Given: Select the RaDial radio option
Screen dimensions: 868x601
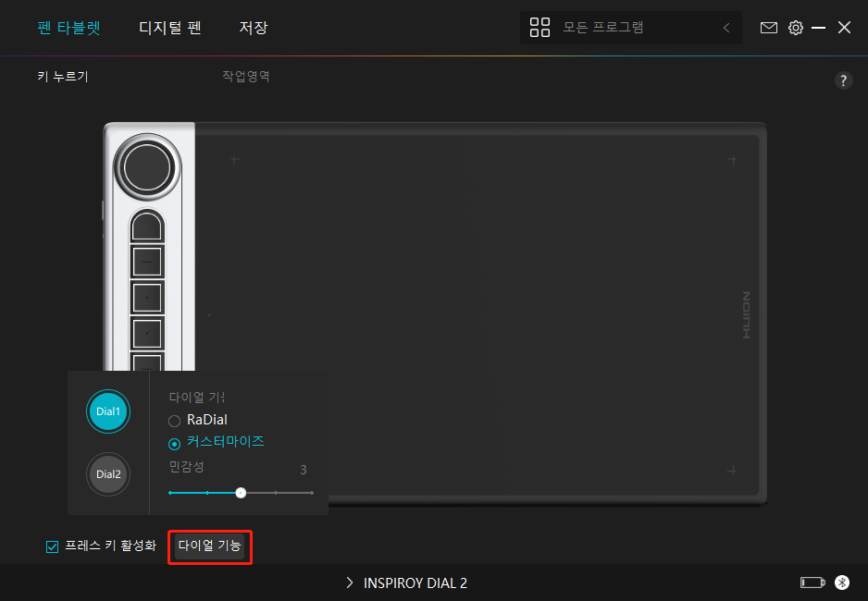Looking at the screenshot, I should tap(174, 421).
